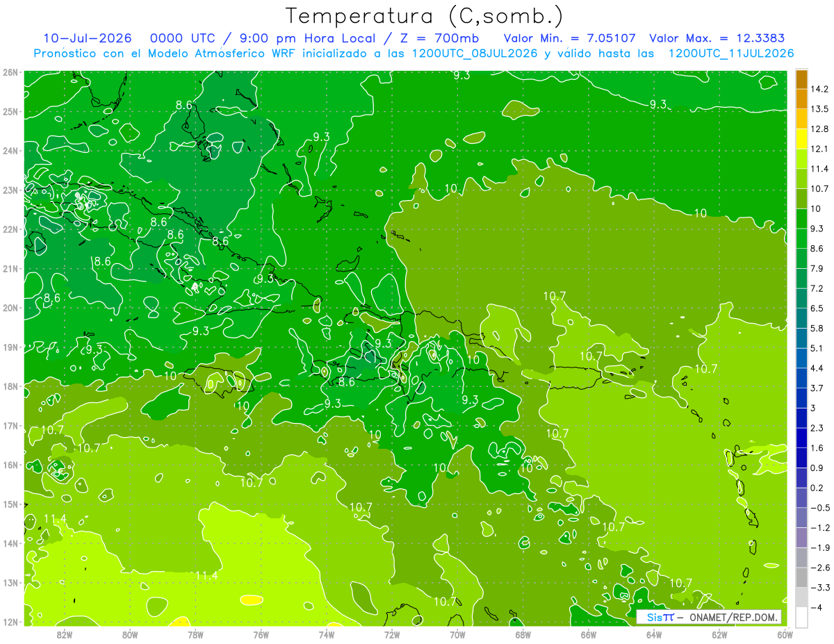Select the 2.3 value on the color scale
The image size is (834, 644).
[817, 428]
